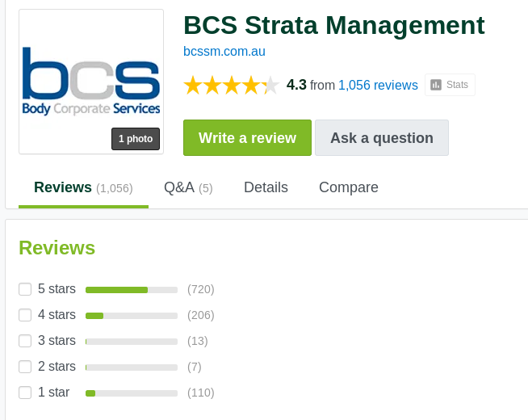
Task: Click the BCS Strata Management heading
Action: point(334,25)
